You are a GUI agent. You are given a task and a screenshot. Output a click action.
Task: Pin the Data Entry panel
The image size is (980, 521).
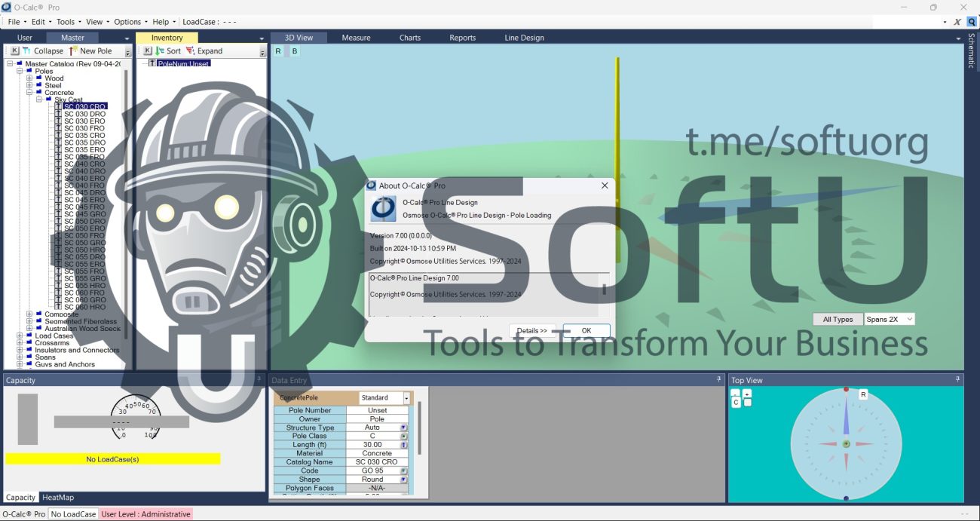click(719, 380)
